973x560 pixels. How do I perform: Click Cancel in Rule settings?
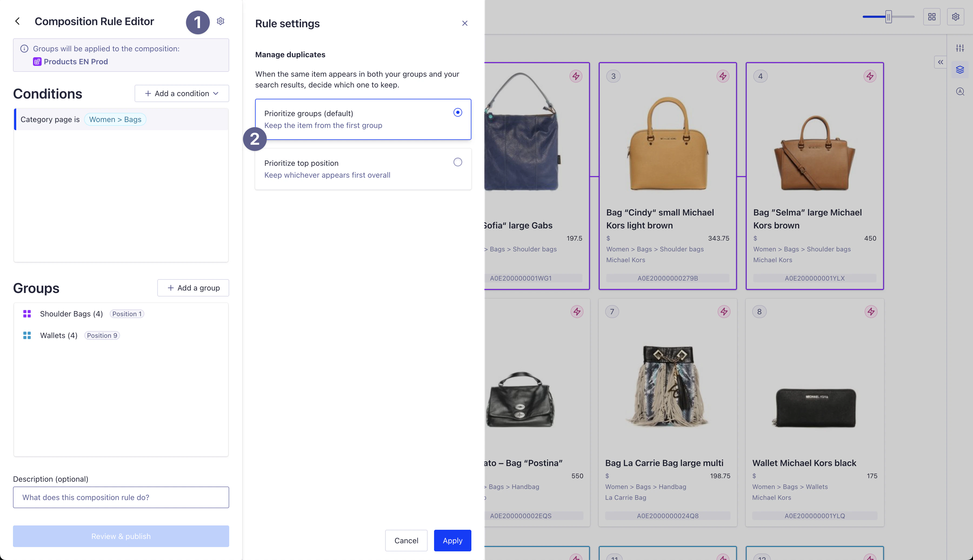(406, 540)
